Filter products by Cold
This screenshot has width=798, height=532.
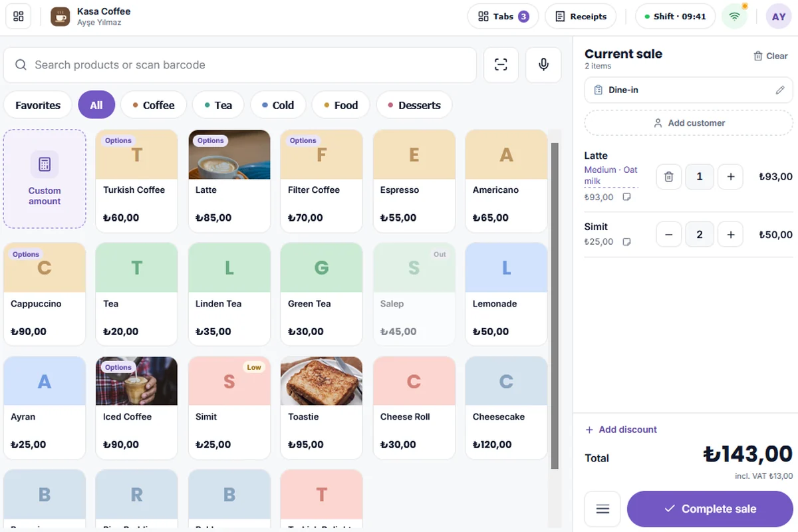click(278, 105)
